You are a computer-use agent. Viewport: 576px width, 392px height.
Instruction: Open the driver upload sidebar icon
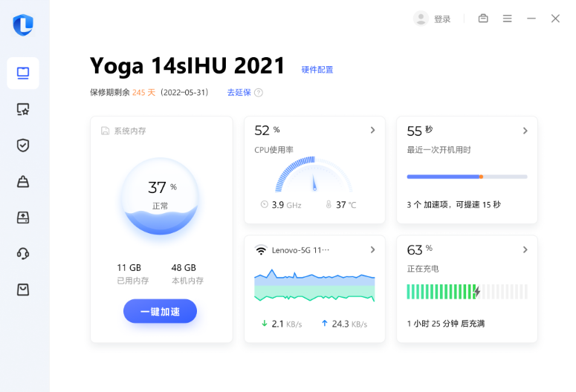tap(23, 218)
